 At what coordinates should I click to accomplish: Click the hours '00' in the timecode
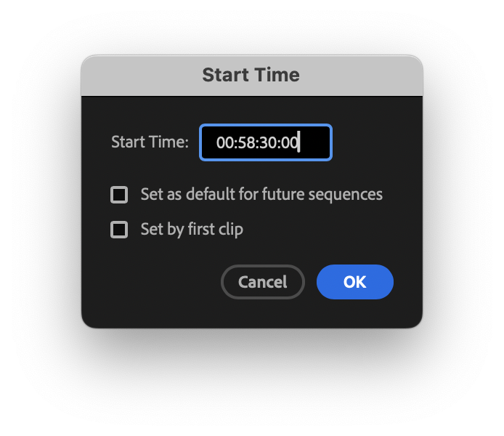[x=224, y=142]
